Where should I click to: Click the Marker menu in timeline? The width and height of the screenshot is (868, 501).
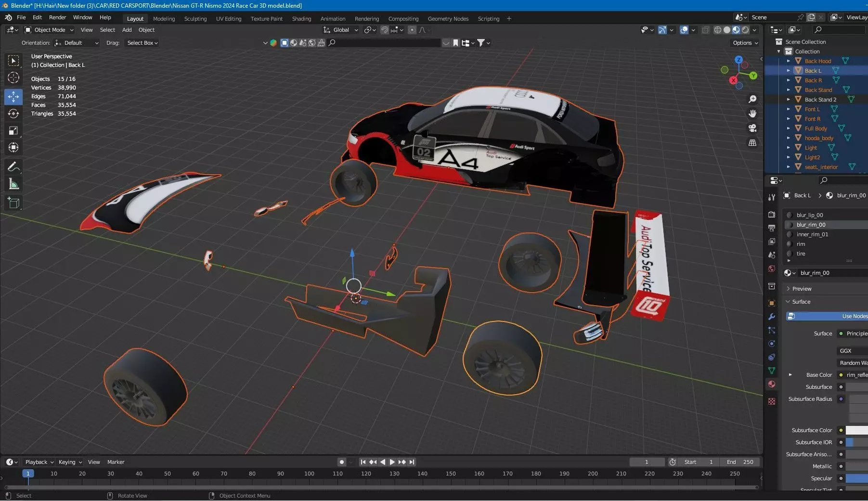116,462
